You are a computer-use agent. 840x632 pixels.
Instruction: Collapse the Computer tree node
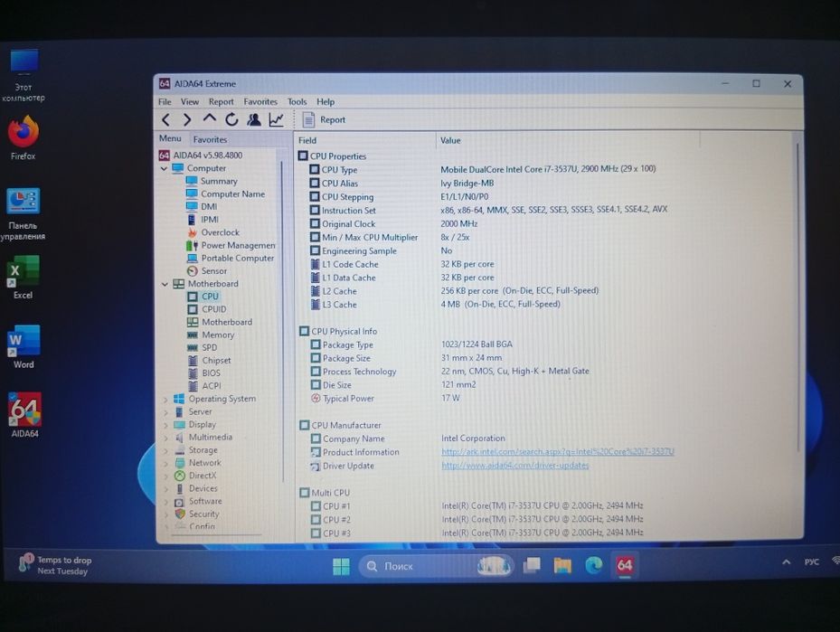click(165, 169)
